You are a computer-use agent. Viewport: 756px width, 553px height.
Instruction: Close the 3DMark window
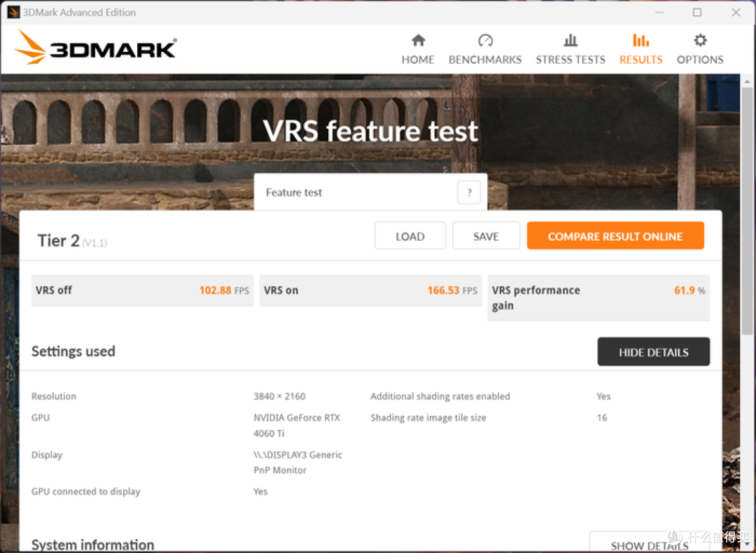pos(736,12)
